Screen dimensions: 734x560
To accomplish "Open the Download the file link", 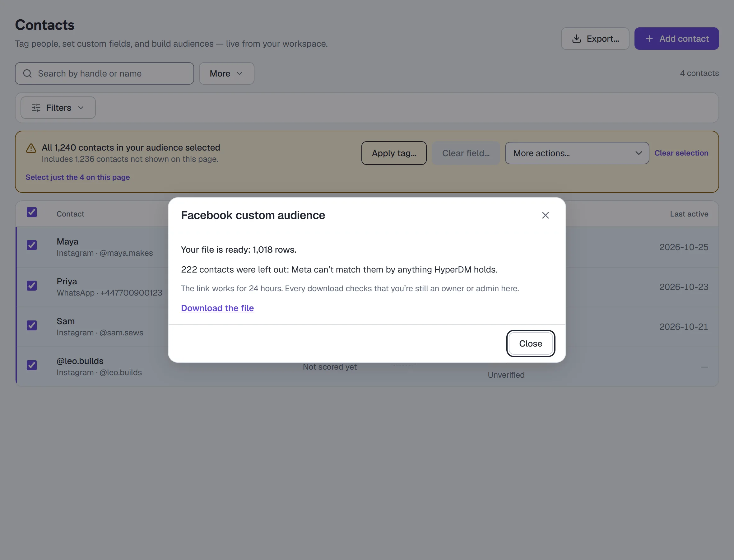I will (217, 308).
